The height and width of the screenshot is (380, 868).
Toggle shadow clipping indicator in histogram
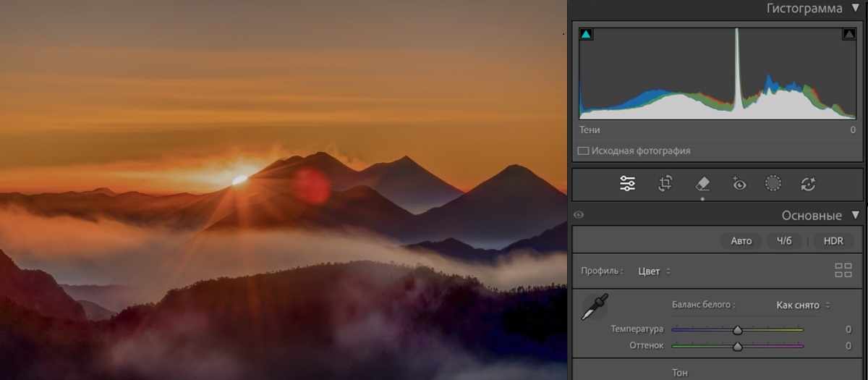[587, 34]
